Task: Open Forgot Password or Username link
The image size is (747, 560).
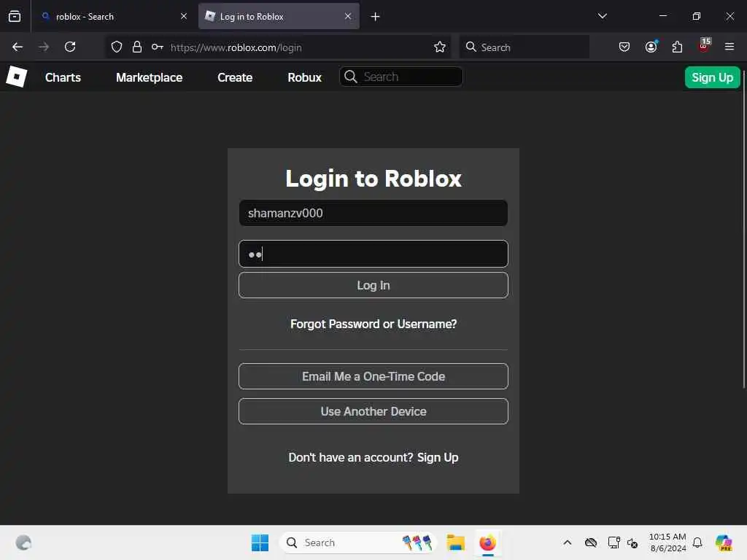Action: coord(373,324)
